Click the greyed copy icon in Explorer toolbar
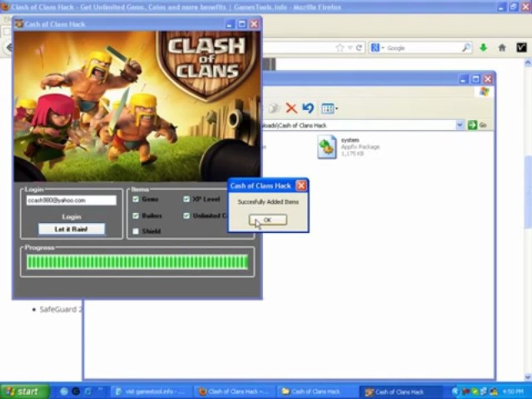The width and height of the screenshot is (532, 399). tap(273, 108)
